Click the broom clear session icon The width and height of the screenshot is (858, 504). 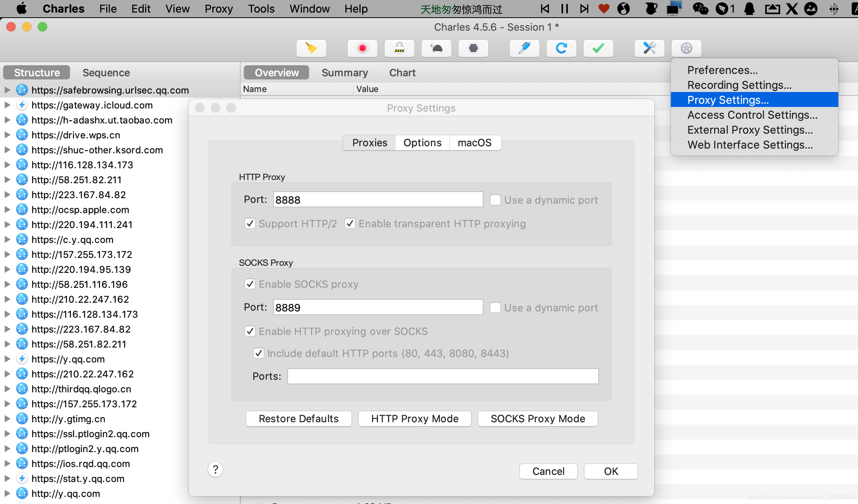tap(311, 48)
